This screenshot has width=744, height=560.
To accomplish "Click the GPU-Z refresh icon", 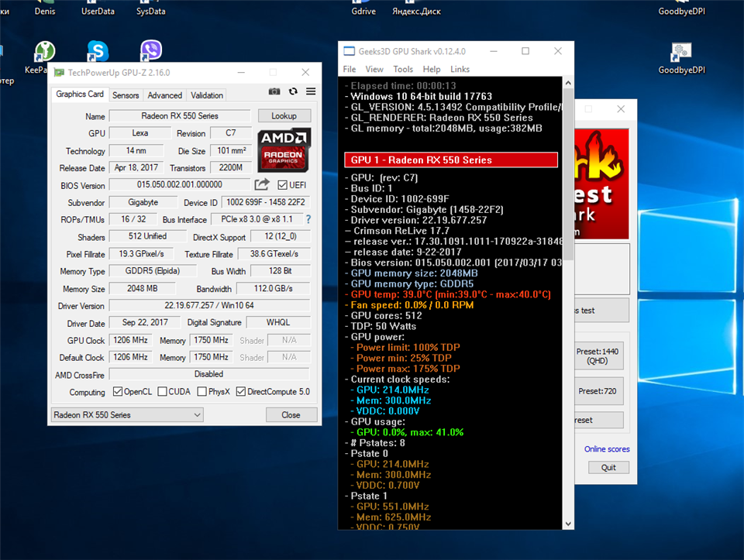I will 293,91.
